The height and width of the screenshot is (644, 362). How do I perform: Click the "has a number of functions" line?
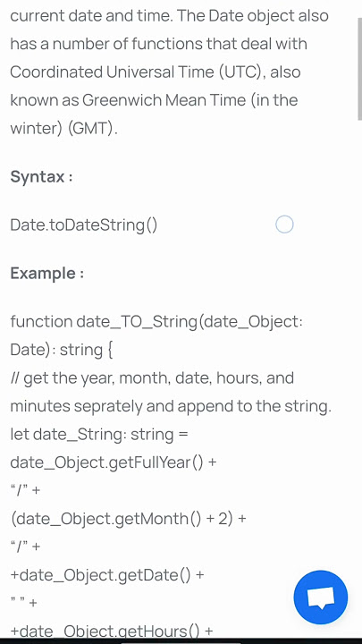pos(158,44)
